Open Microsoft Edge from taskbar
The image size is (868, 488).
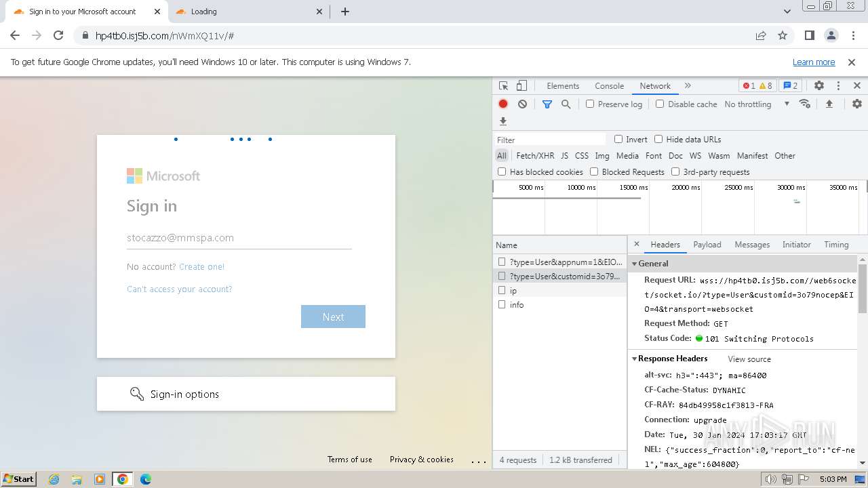point(145,479)
